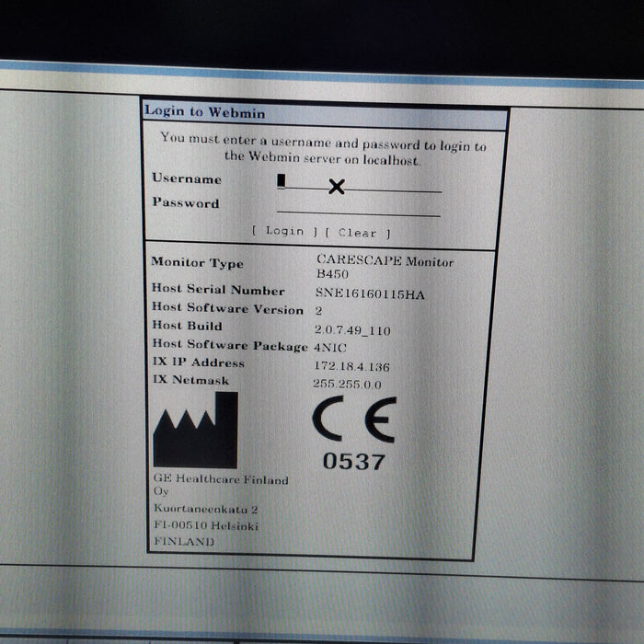Click the 'FI-00510 Helsinki' address line
Image resolution: width=644 pixels, height=644 pixels.
pos(206,525)
